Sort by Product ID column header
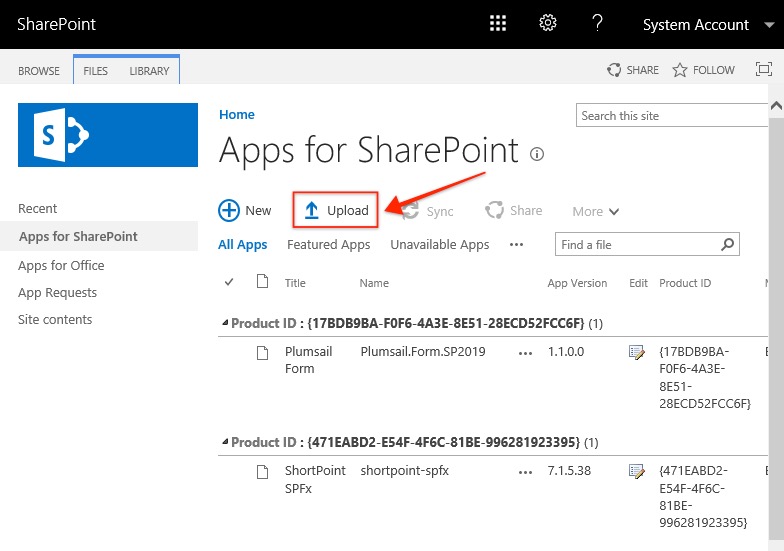Image resolution: width=784 pixels, height=551 pixels. (684, 283)
